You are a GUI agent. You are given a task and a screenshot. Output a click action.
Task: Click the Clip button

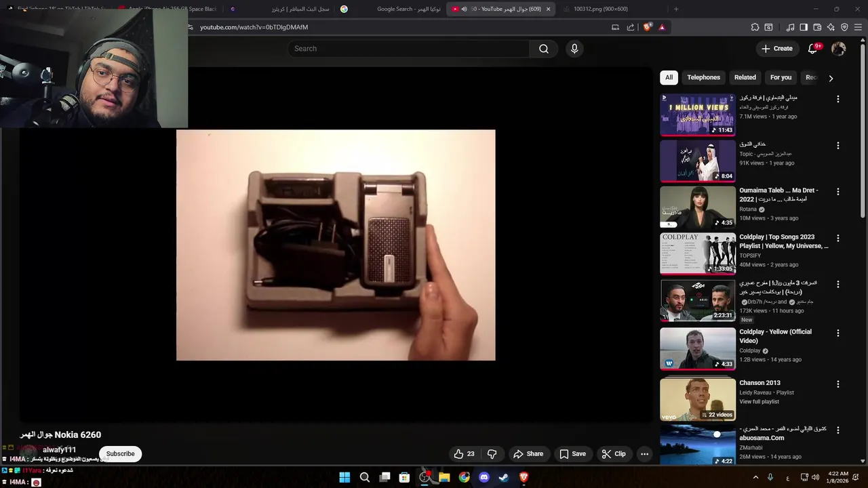click(x=614, y=454)
